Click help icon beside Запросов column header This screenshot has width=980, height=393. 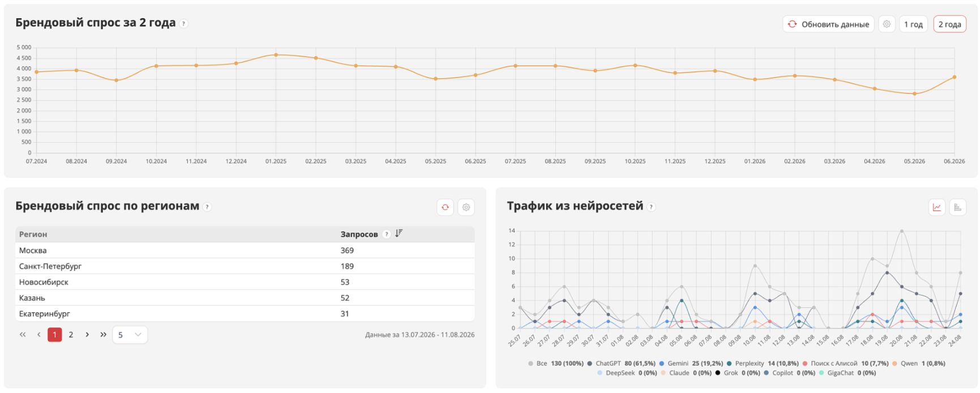(x=386, y=234)
